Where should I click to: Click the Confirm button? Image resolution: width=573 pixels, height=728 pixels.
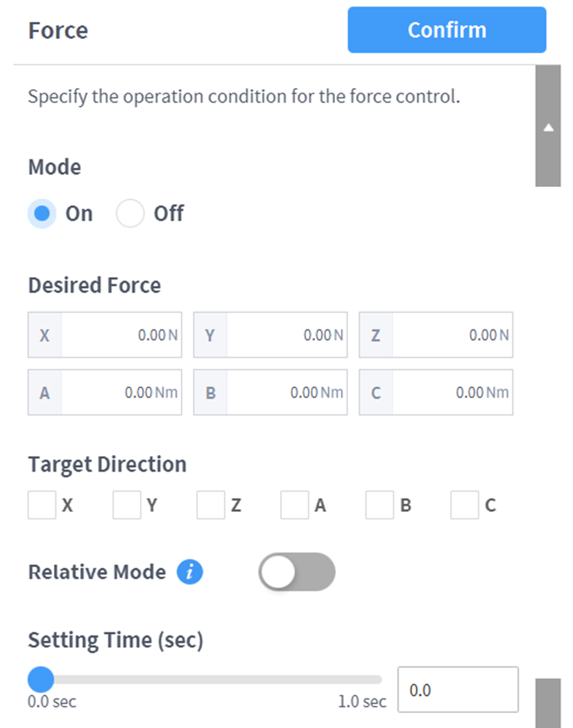pos(447,30)
